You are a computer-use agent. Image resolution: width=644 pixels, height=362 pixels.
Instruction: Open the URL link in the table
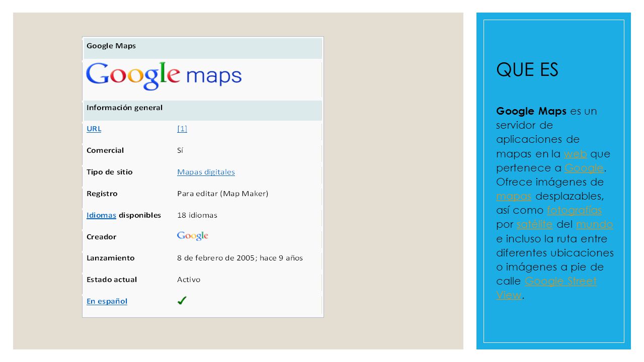tap(94, 129)
